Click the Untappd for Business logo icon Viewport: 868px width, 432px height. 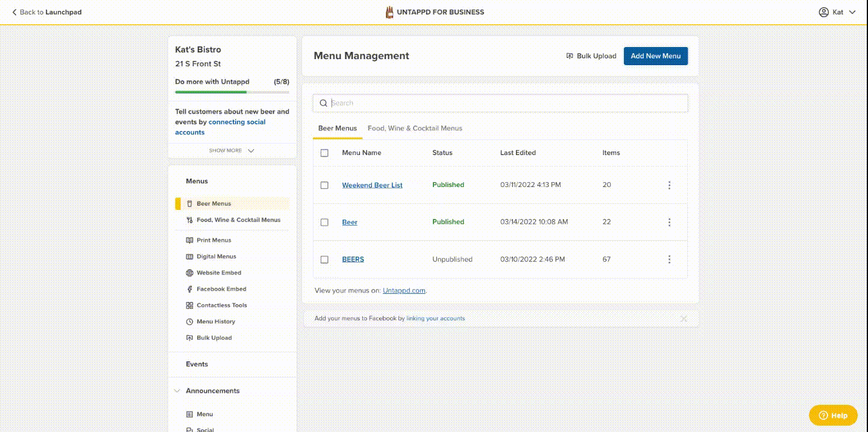[x=390, y=12]
